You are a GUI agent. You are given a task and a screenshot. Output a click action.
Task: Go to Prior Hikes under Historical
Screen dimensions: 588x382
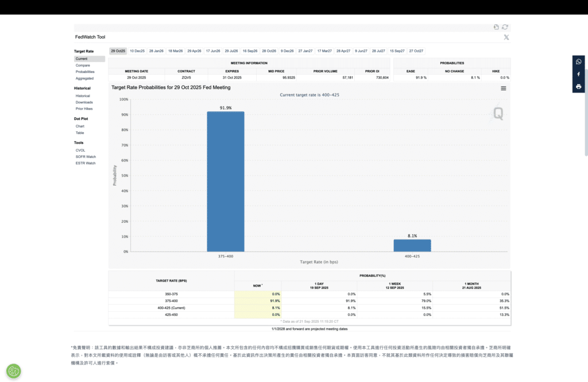tap(84, 109)
